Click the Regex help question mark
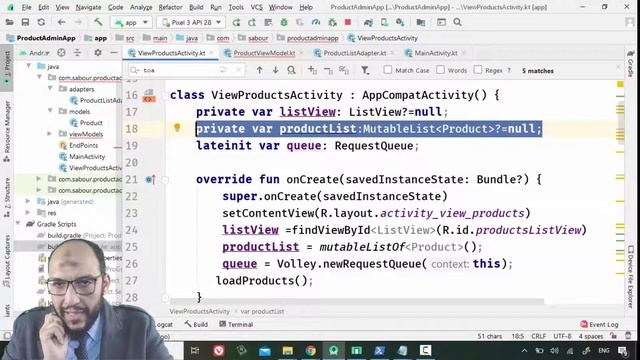640x360 pixels. coord(509,71)
